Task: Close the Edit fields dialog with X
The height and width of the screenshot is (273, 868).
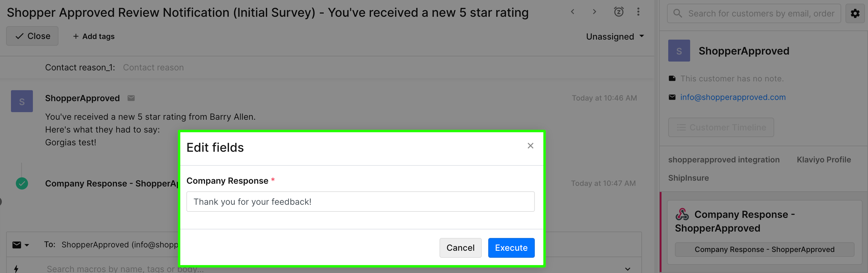Action: pos(530,146)
